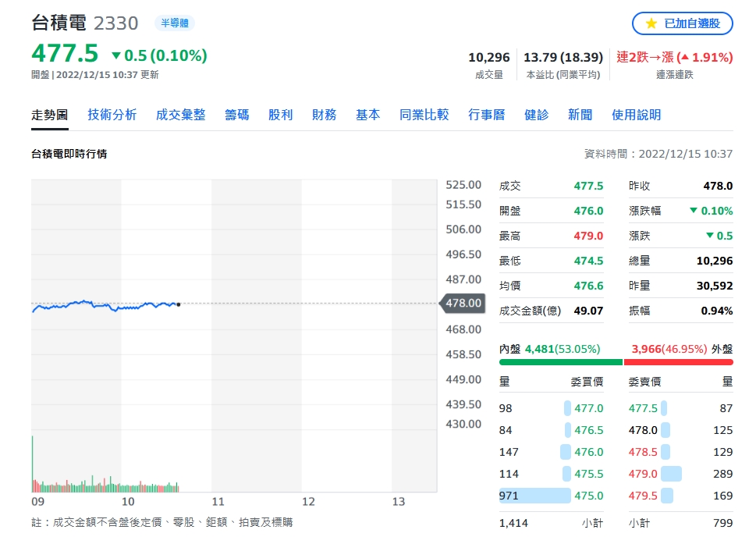756x544 pixels.
Task: Click the 成交金額 value 49.07
Action: [x=588, y=311]
